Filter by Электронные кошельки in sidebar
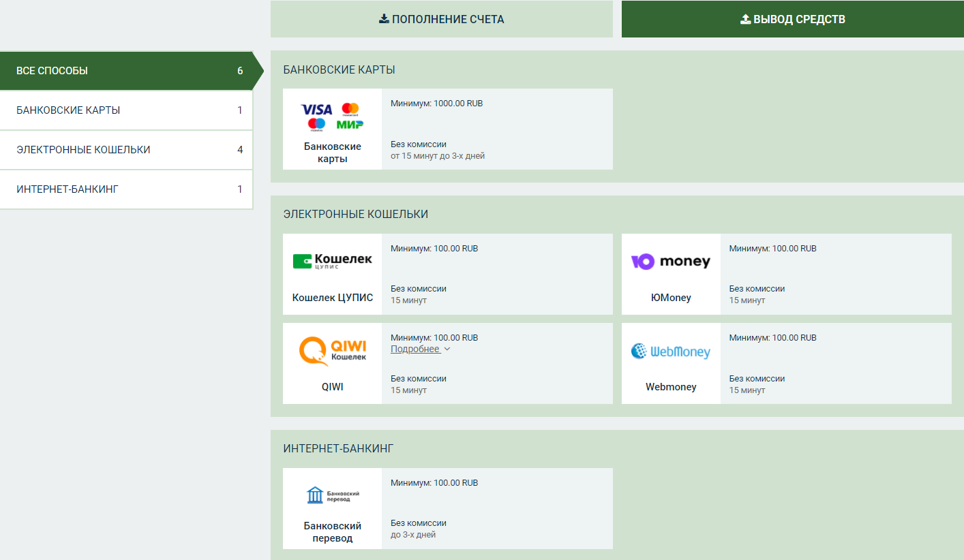 click(126, 150)
